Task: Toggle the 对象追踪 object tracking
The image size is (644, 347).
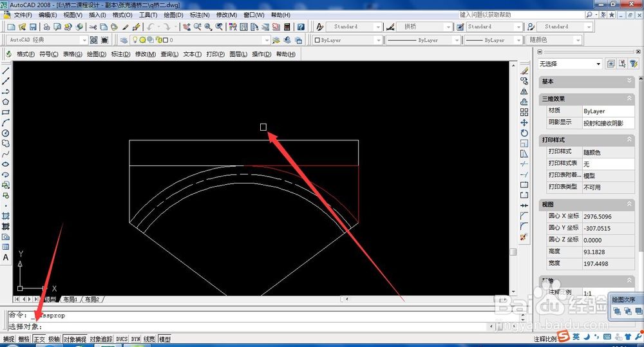Action: point(101,339)
